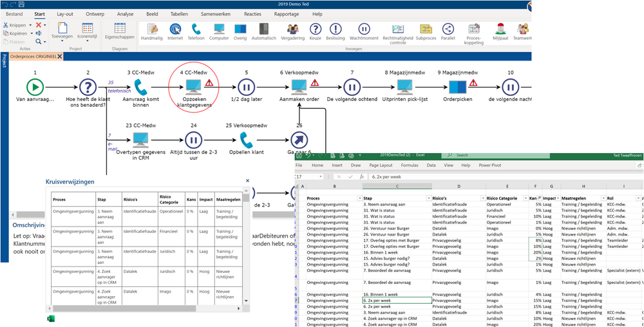
Task: Insert an Automatisch step
Action: tap(263, 32)
